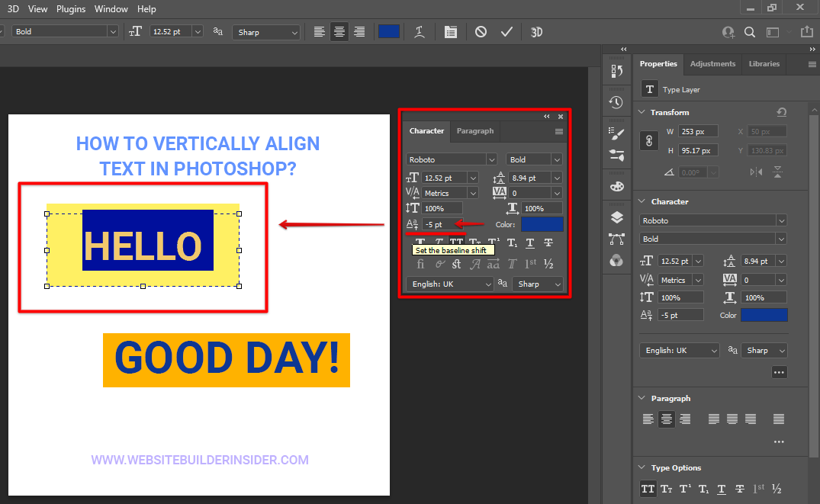Open English: UK language dropdown in Properties
This screenshot has width=820, height=504.
click(679, 351)
